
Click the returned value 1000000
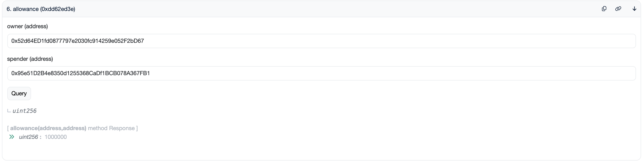(56, 137)
